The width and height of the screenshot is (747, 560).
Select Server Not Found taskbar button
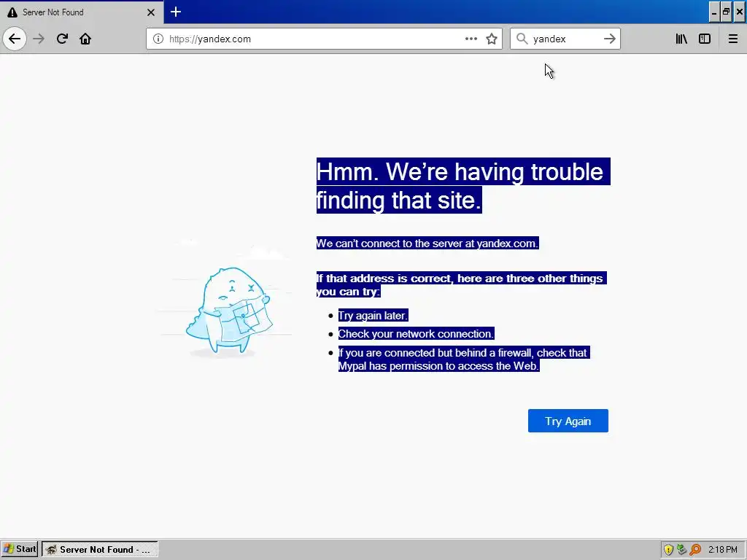coord(99,549)
